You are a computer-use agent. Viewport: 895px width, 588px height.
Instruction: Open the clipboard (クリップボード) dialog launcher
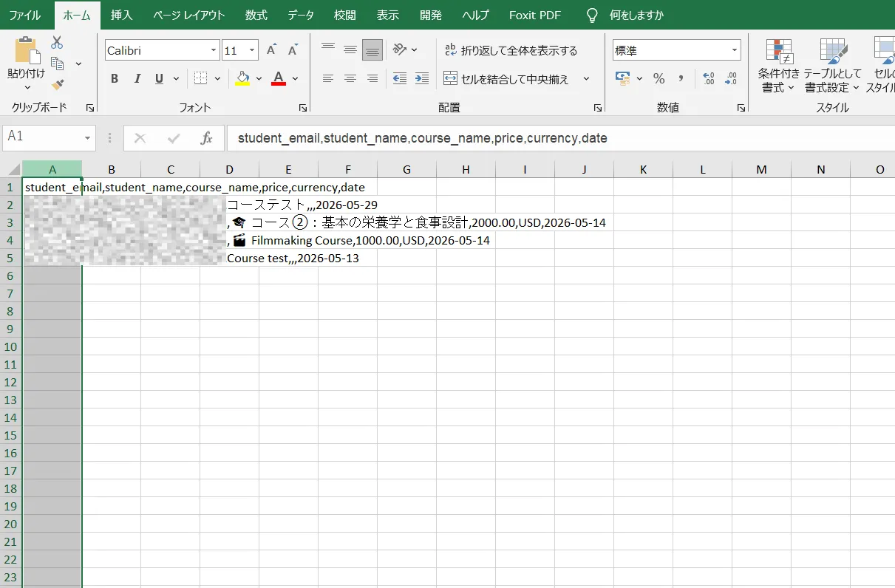pyautogui.click(x=90, y=108)
